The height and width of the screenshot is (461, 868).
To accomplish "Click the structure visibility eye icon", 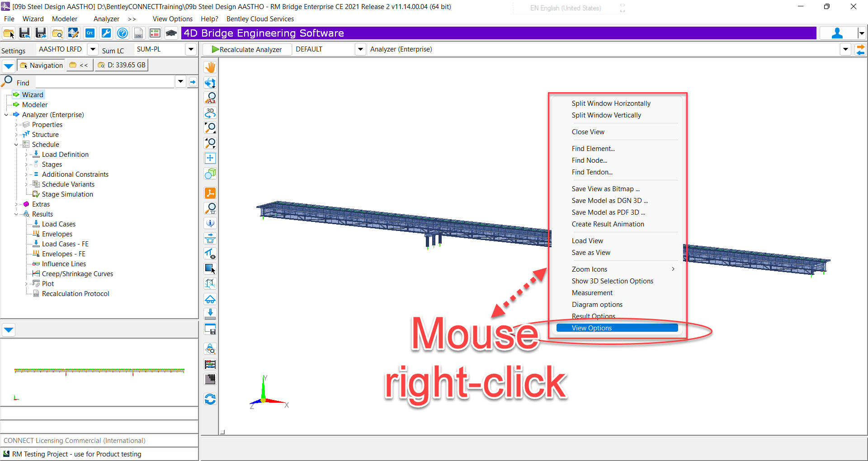I will (210, 254).
